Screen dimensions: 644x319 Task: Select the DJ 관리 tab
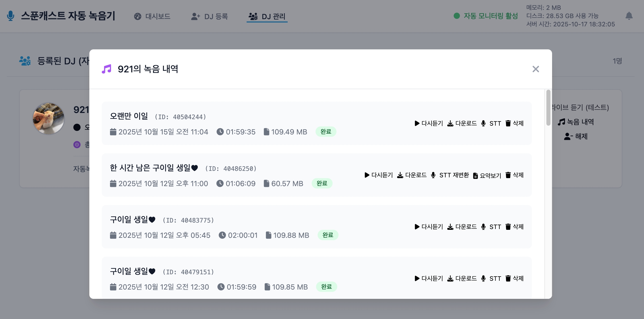coord(267,17)
